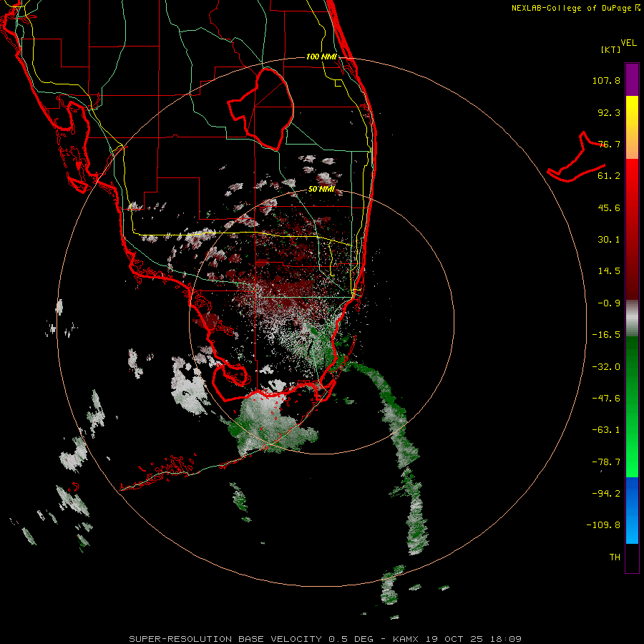This screenshot has width=644, height=644.
Task: Select the -94.2 scale value
Action: coord(606,493)
